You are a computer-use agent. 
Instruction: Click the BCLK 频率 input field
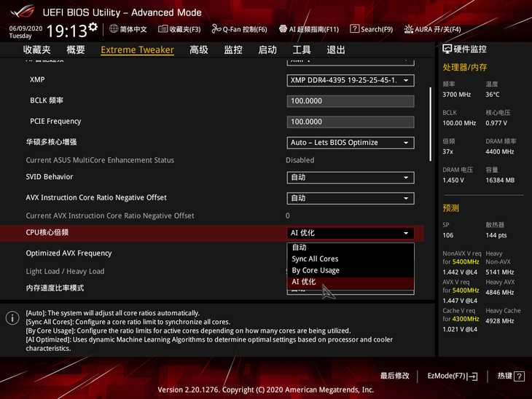(x=350, y=101)
